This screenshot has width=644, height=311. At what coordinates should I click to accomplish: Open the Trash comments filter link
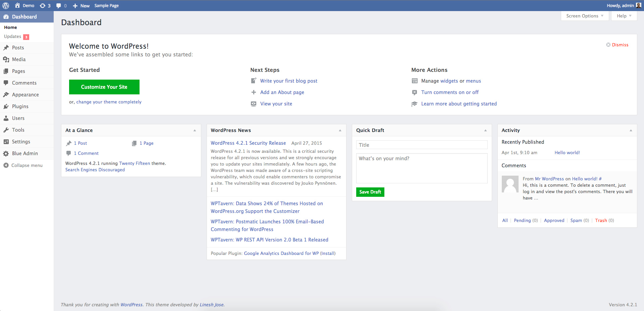click(601, 221)
